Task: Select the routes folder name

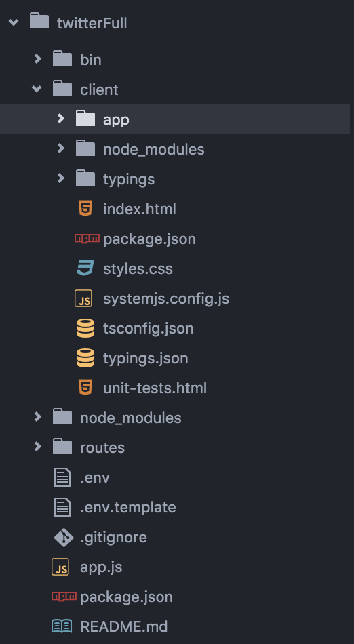Action: point(102,447)
